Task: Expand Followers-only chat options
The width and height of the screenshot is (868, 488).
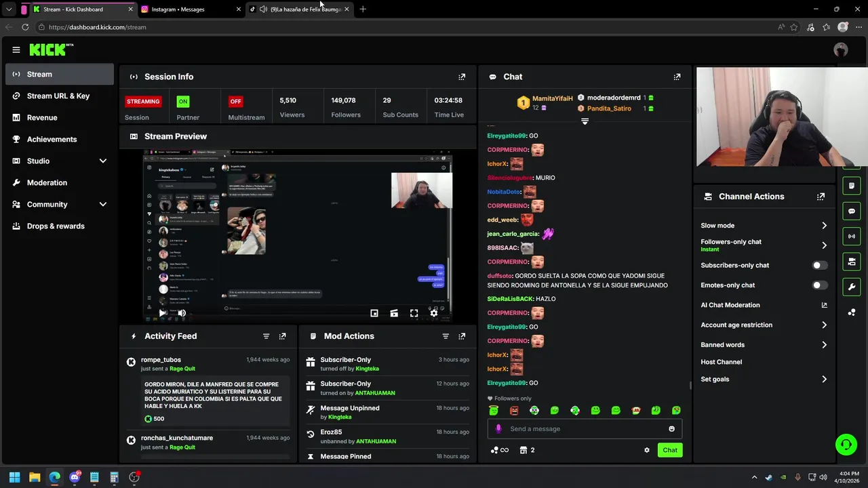Action: pos(824,245)
